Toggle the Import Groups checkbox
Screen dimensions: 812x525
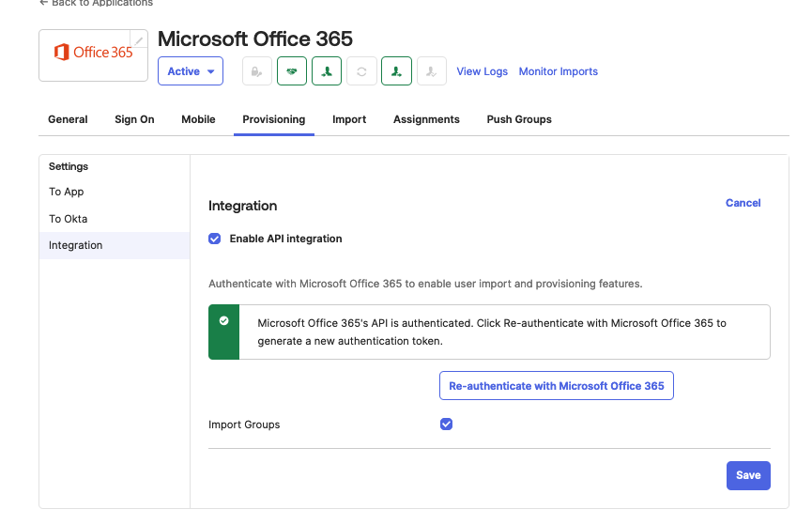(x=447, y=425)
